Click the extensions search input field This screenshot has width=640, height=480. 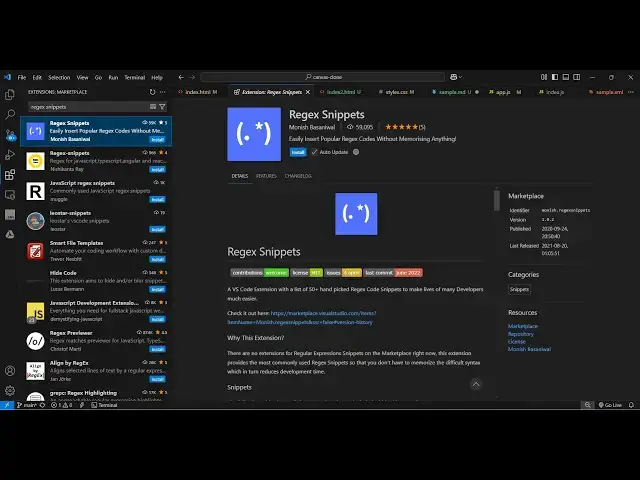(x=88, y=107)
